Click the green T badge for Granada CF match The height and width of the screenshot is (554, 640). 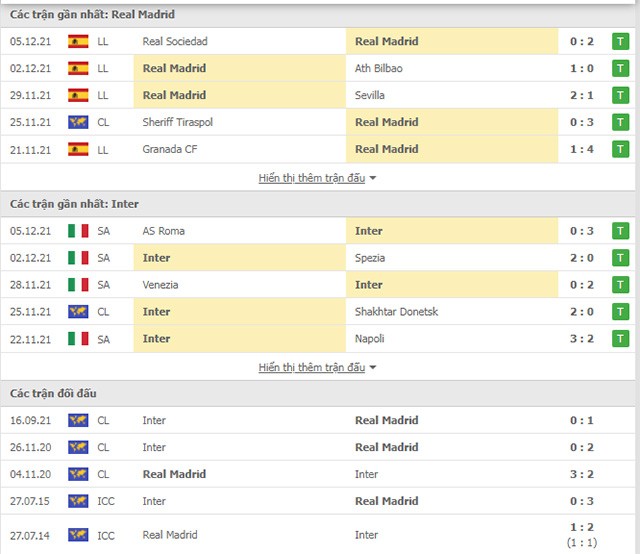click(620, 149)
